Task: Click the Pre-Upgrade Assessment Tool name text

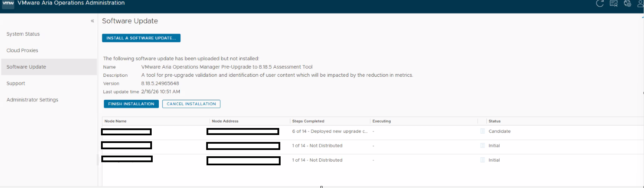Action: click(x=227, y=67)
